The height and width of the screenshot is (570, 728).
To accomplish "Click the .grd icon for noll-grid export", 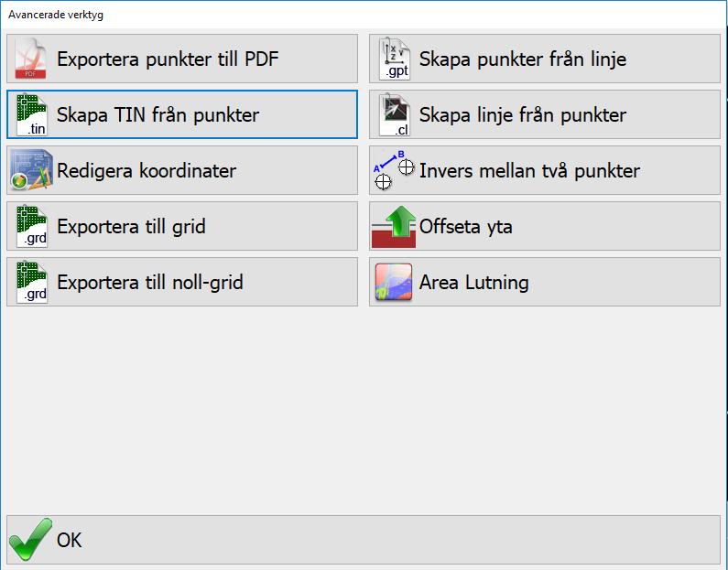I will [32, 283].
